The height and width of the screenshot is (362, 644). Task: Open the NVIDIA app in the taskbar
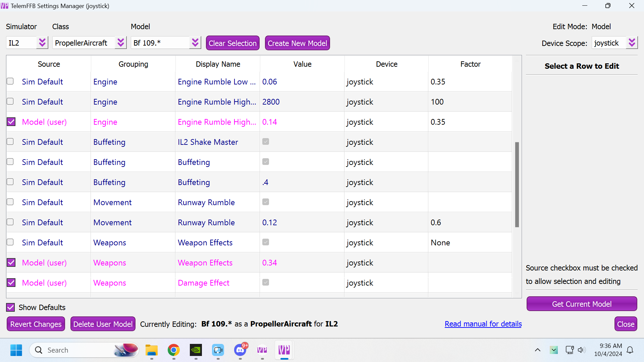(x=196, y=350)
